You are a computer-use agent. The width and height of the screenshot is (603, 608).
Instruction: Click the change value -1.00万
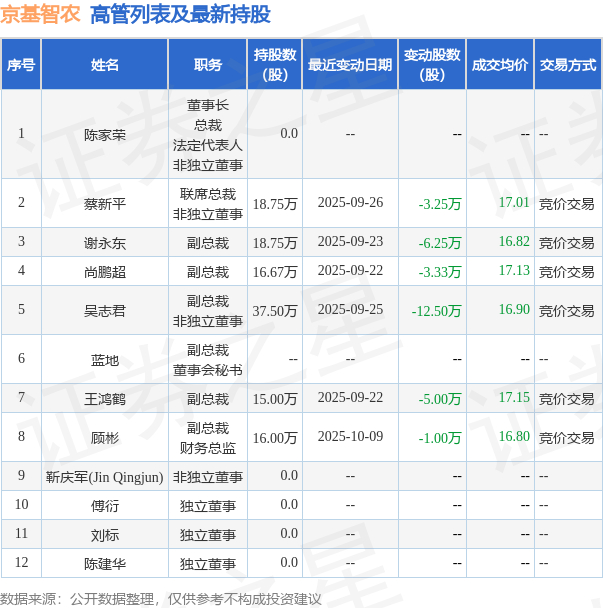[440, 438]
